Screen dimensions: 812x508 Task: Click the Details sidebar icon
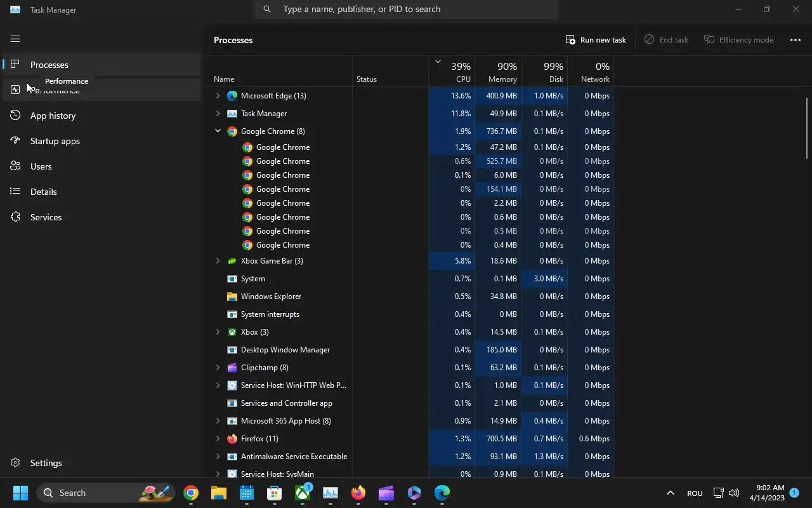(15, 191)
